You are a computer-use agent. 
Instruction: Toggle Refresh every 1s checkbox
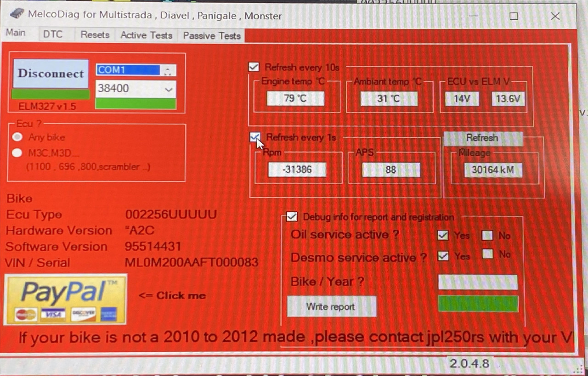click(x=255, y=137)
